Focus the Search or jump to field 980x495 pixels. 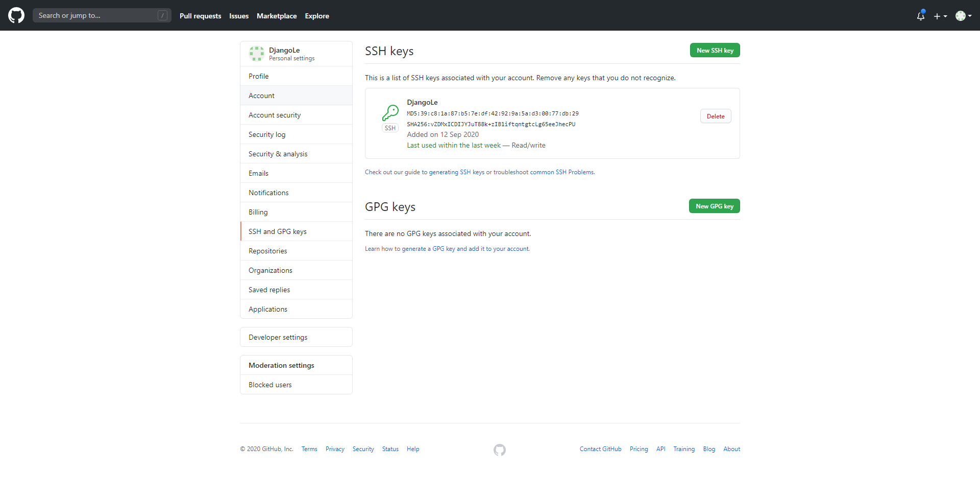[102, 15]
